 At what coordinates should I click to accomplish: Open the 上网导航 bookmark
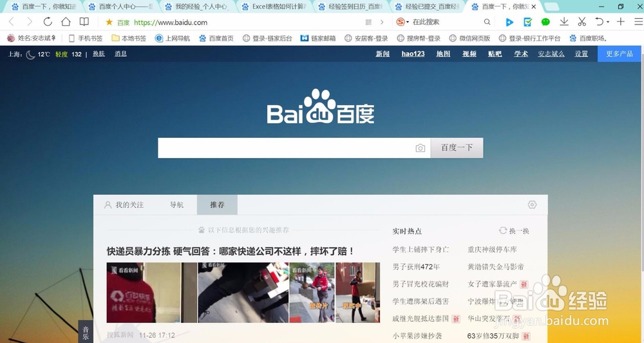click(173, 38)
